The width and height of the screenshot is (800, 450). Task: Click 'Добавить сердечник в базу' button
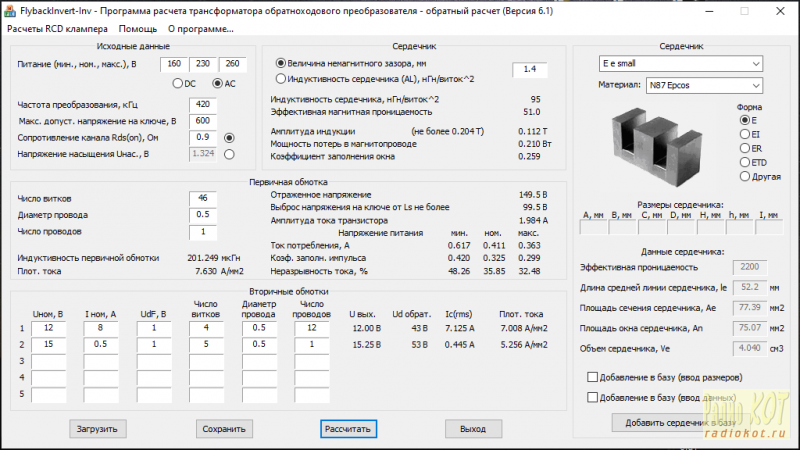coord(679,423)
